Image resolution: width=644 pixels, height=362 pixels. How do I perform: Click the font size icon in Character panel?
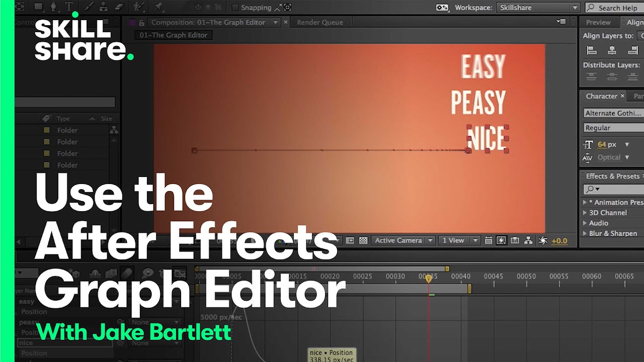tap(588, 144)
